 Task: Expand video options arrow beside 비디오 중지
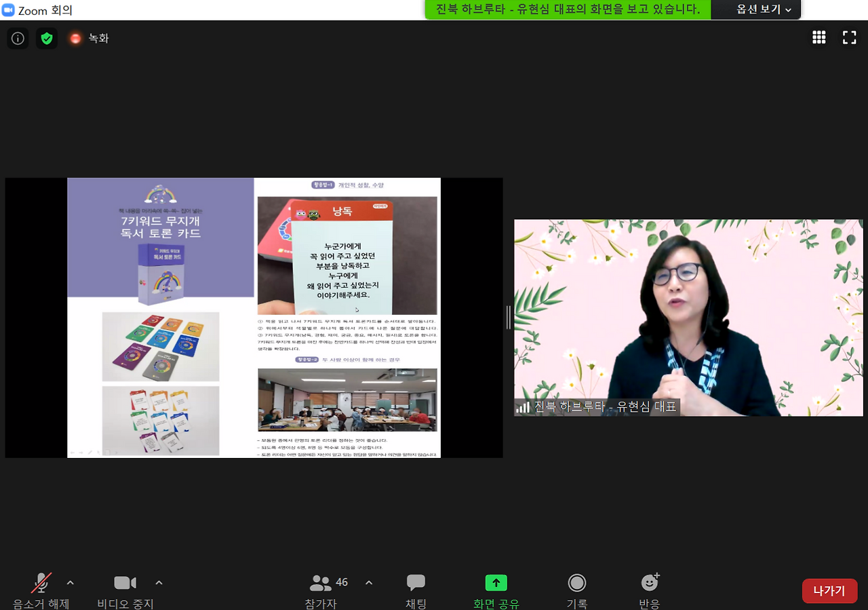click(x=159, y=583)
